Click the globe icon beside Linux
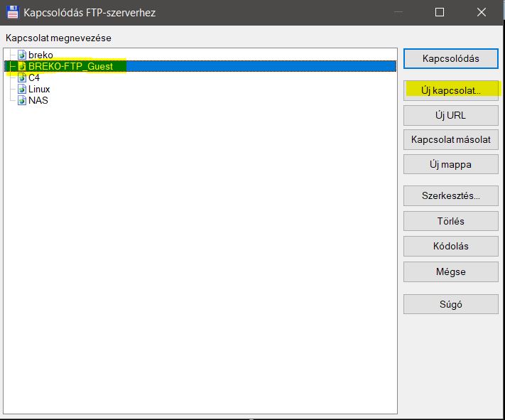This screenshot has height=420, width=505. (x=22, y=89)
